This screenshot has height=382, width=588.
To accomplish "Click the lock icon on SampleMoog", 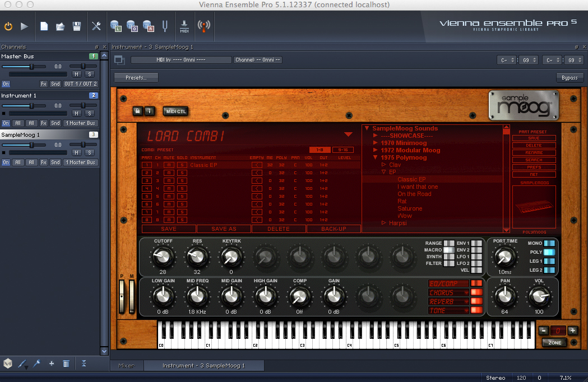I will (x=137, y=111).
